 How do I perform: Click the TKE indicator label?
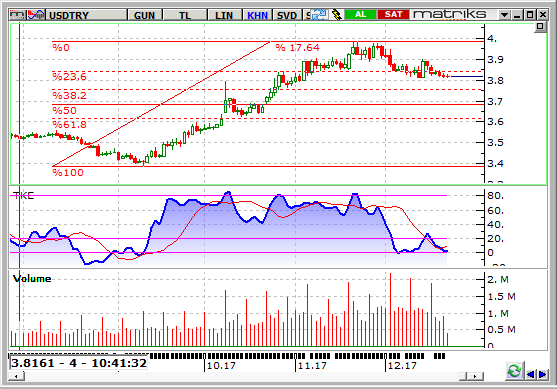[23, 196]
